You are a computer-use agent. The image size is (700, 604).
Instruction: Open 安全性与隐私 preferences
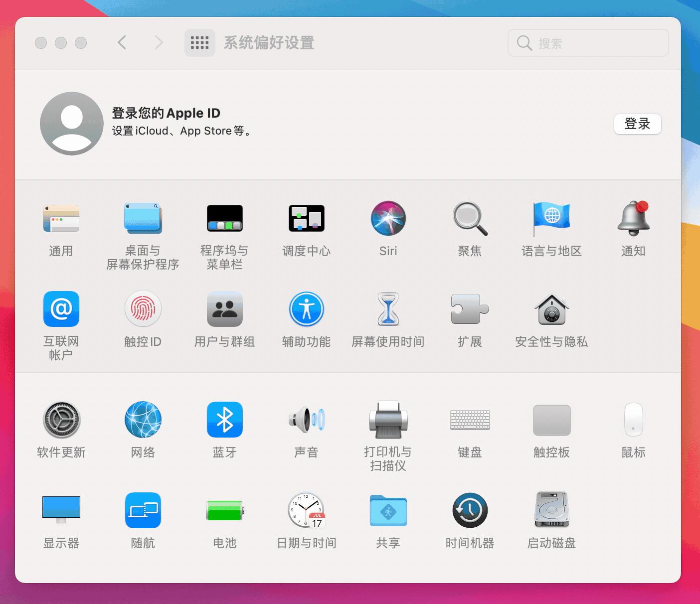pyautogui.click(x=551, y=309)
